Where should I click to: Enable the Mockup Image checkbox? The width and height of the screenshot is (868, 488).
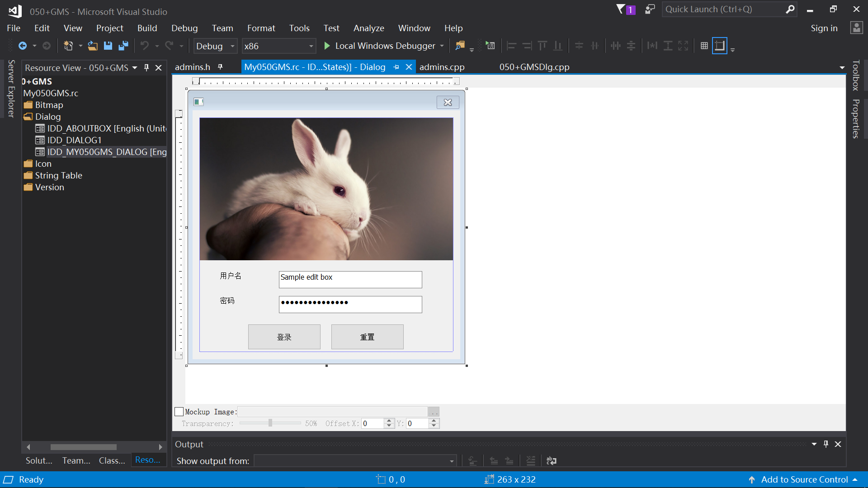179,412
